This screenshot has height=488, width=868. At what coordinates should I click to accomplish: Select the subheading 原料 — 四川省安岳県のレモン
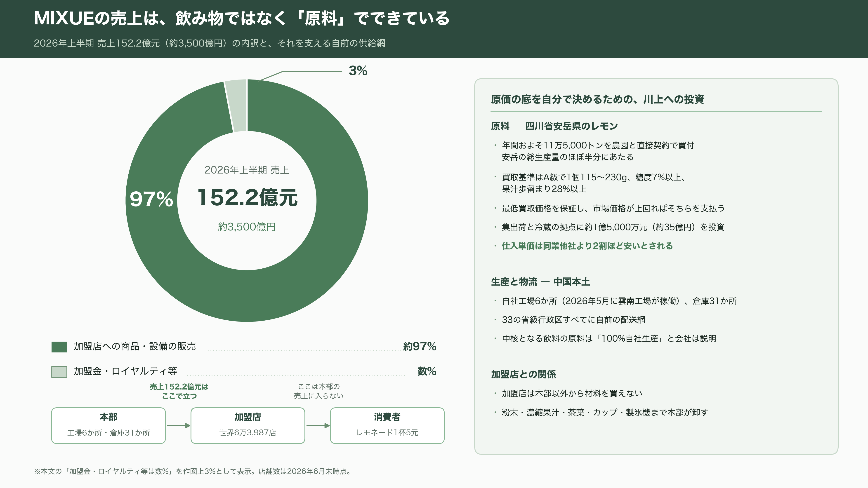tap(554, 126)
